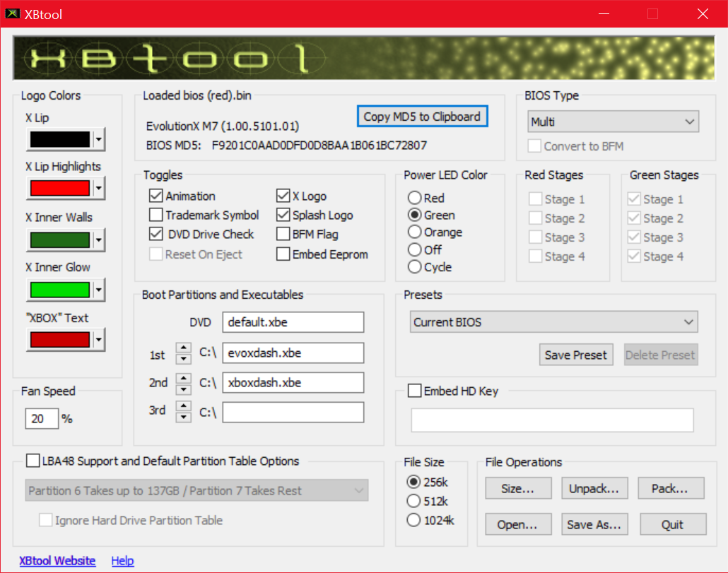Viewport: 728px width, 573px height.
Task: Click the Fan Speed percentage field
Action: [x=42, y=418]
